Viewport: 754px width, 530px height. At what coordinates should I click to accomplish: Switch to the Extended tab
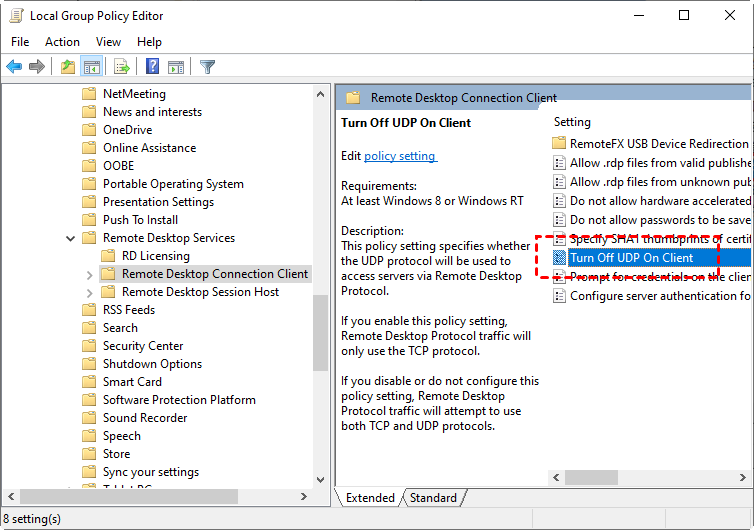pos(370,497)
